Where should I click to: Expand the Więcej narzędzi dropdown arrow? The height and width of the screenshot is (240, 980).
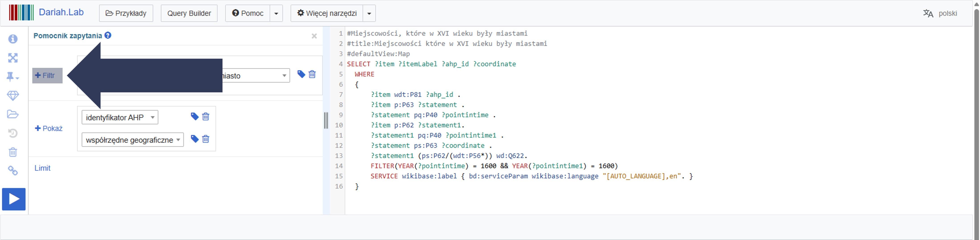369,14
